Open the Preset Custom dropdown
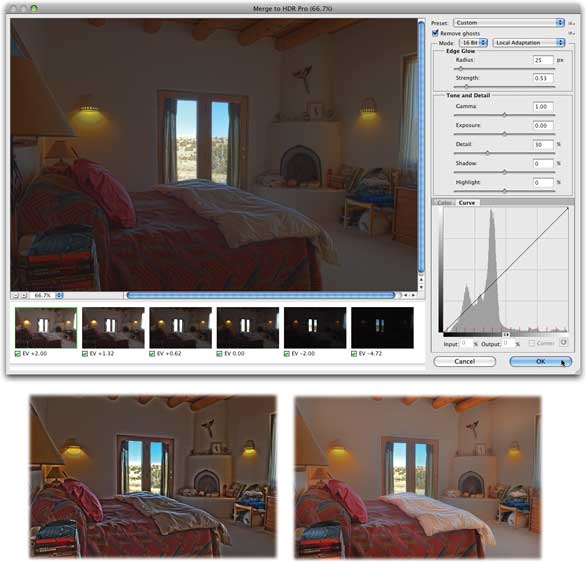Viewport: 586px width, 562px height. [x=509, y=23]
